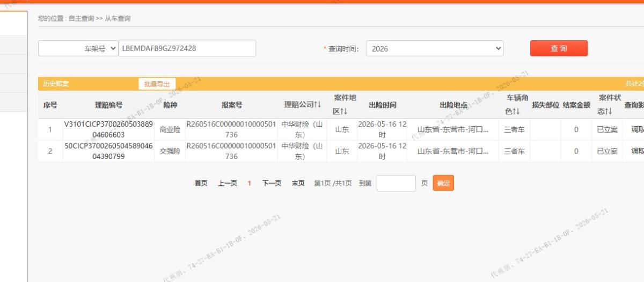Go to 下一页 next page
Image resolution: width=644 pixels, height=282 pixels.
[x=272, y=183]
